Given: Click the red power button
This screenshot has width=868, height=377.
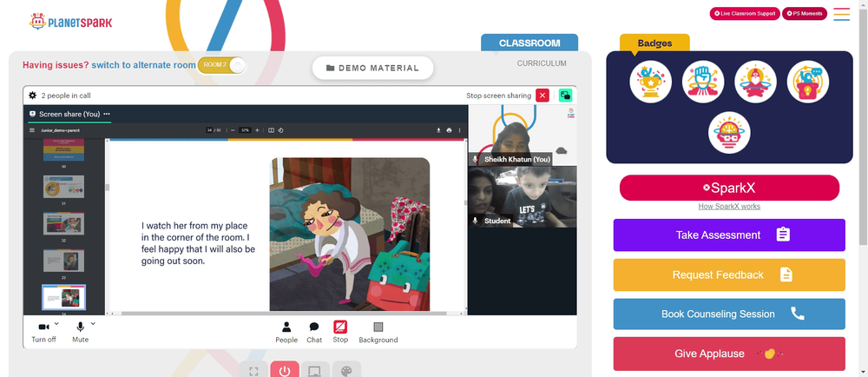Looking at the screenshot, I should pyautogui.click(x=285, y=370).
